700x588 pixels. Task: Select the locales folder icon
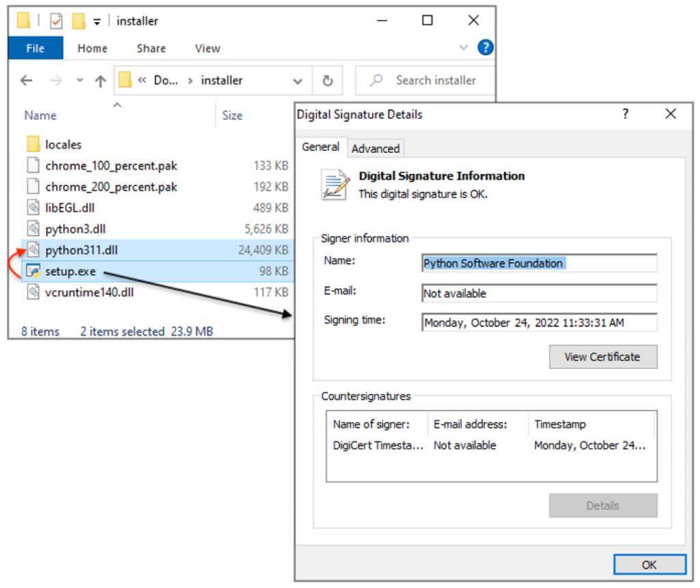33,144
